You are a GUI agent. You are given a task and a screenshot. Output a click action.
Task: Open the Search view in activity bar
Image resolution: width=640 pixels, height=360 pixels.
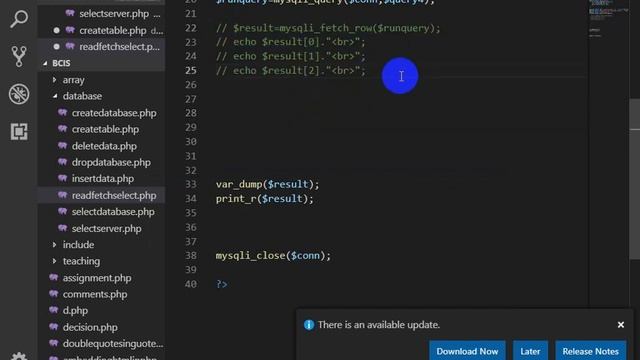pos(19,19)
